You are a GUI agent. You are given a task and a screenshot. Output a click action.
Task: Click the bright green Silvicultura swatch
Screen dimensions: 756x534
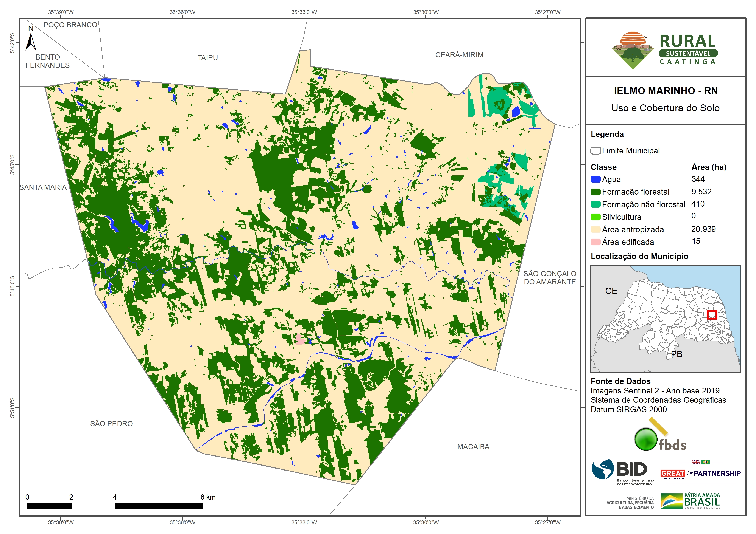(x=595, y=217)
